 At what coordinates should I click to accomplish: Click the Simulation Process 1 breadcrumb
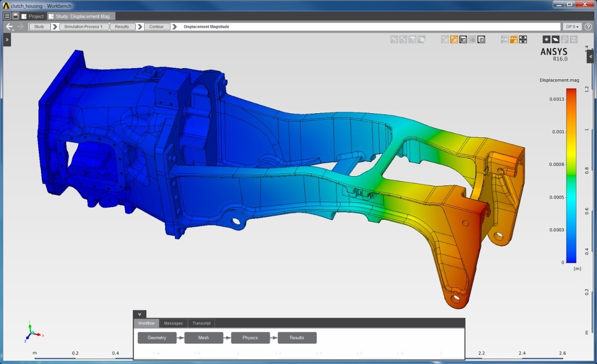pyautogui.click(x=83, y=27)
